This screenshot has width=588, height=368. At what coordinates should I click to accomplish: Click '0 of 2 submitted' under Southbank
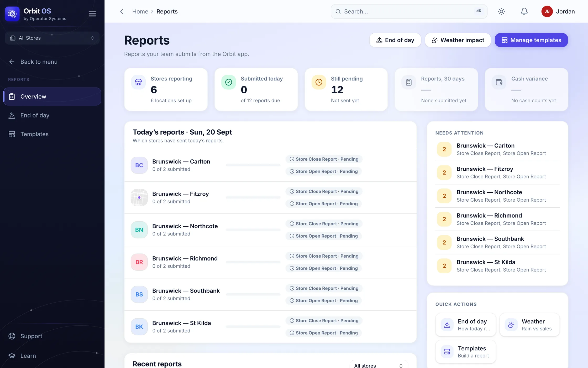171,298
